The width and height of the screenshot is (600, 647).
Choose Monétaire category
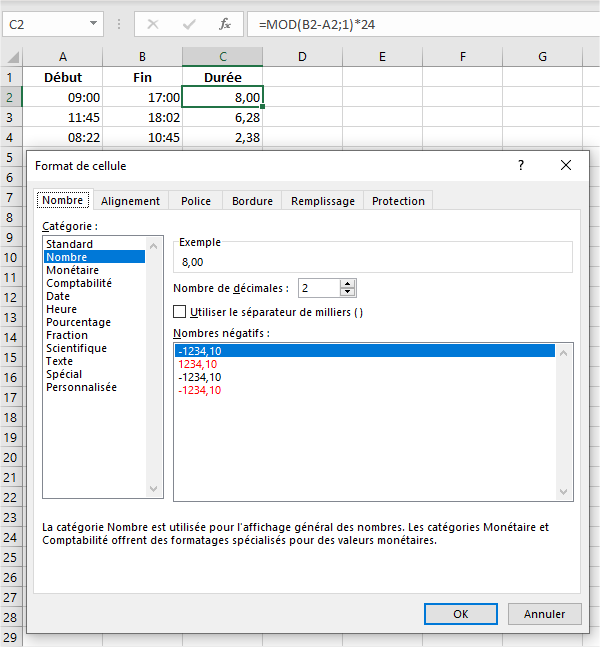coord(94,270)
